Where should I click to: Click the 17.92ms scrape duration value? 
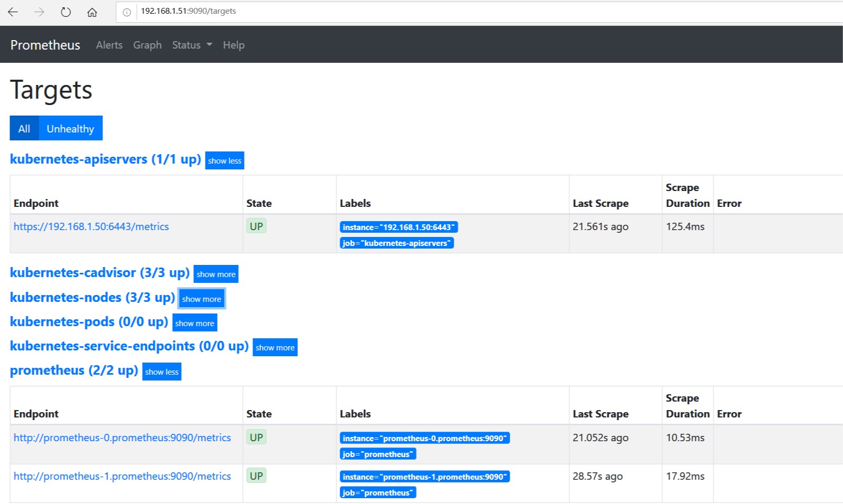point(685,476)
